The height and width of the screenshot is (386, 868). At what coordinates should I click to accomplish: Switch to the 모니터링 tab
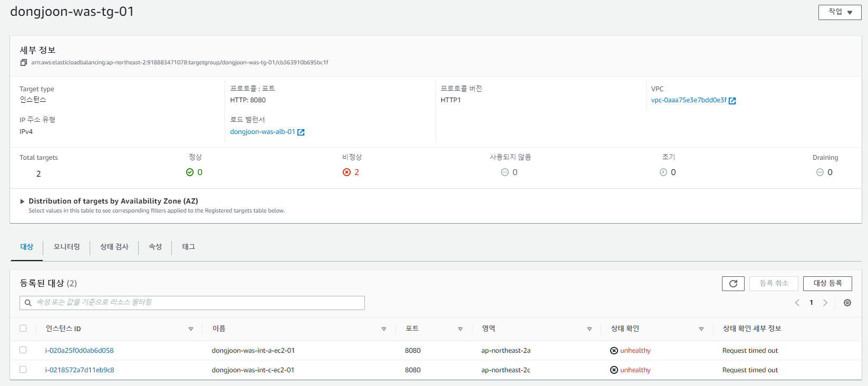[x=67, y=247]
